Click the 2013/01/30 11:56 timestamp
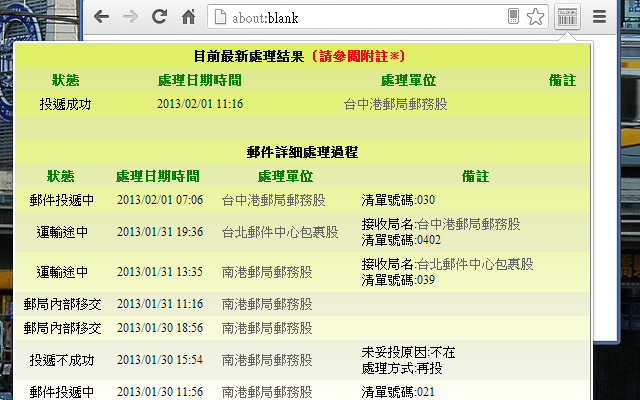Screen dimensions: 640x400 click(x=160, y=391)
